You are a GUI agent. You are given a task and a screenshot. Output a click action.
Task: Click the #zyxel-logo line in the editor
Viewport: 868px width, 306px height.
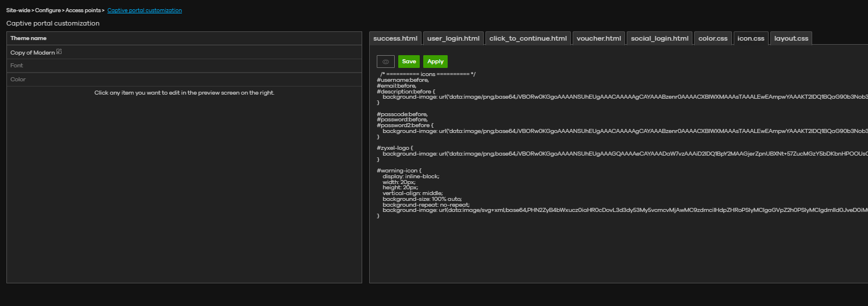[x=395, y=148]
